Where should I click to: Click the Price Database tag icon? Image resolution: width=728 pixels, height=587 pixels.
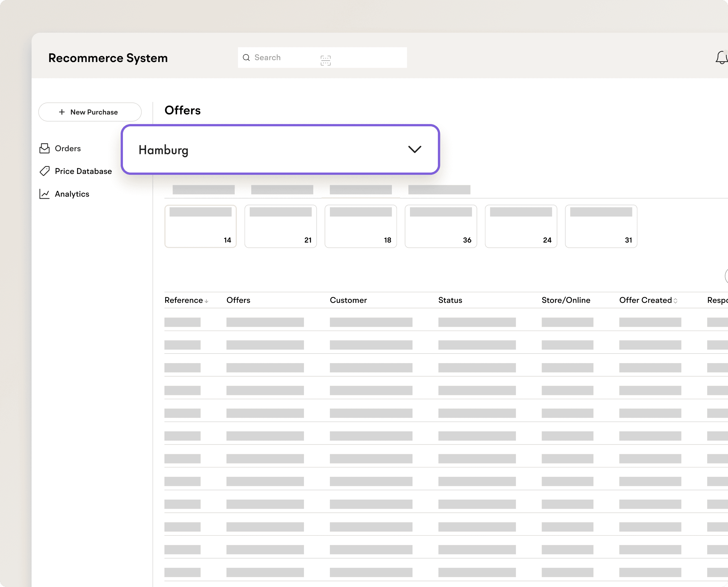pyautogui.click(x=44, y=171)
